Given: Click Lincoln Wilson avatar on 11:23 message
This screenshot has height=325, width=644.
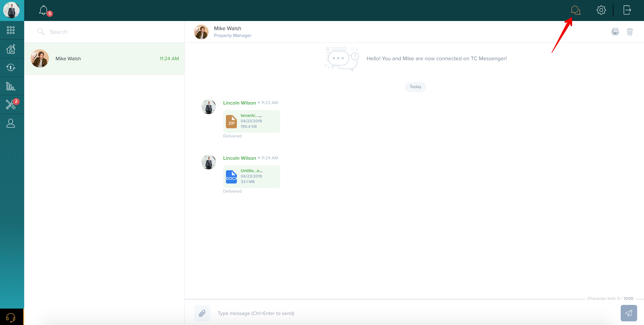Looking at the screenshot, I should (x=209, y=107).
